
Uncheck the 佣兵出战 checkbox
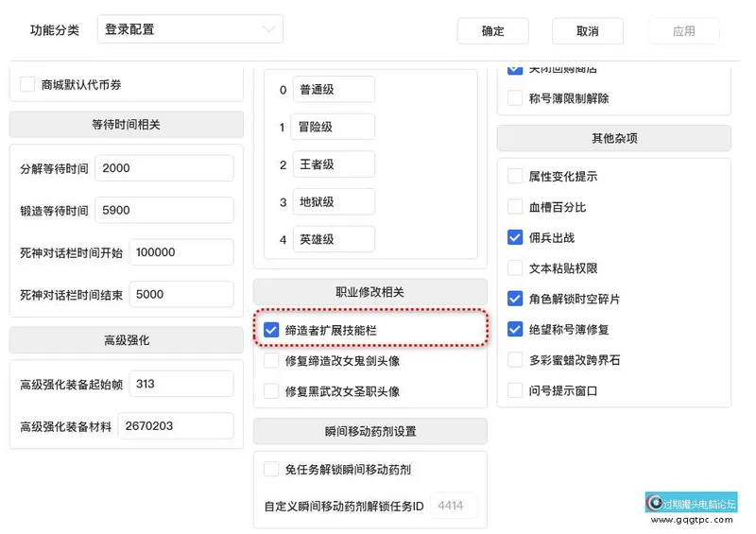[x=515, y=238]
